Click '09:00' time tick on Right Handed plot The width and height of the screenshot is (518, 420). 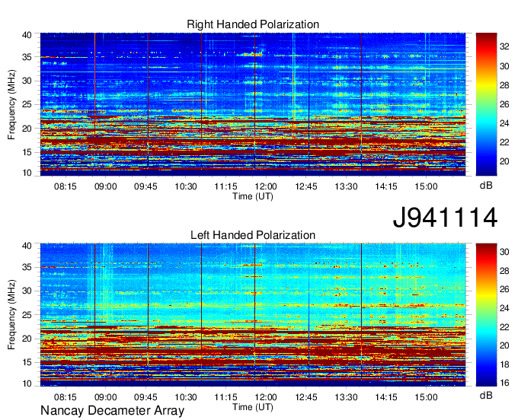106,186
